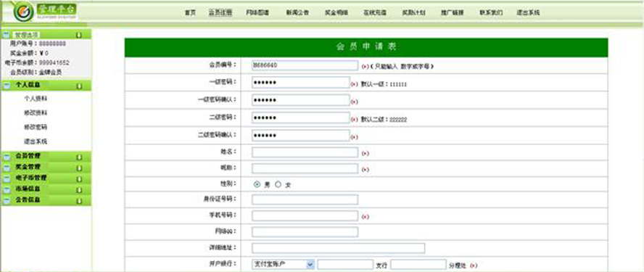
Task: Open 联系我们 in the top navigation
Action: 491,13
